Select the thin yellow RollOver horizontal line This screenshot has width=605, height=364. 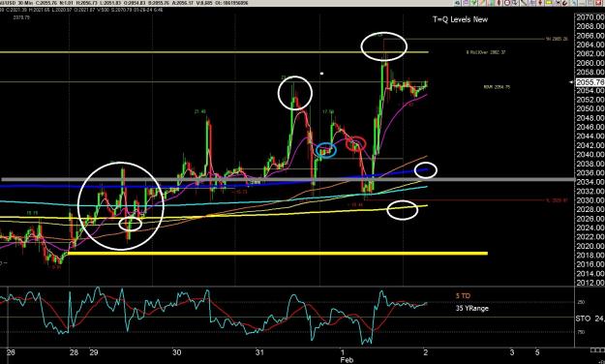(x=214, y=52)
